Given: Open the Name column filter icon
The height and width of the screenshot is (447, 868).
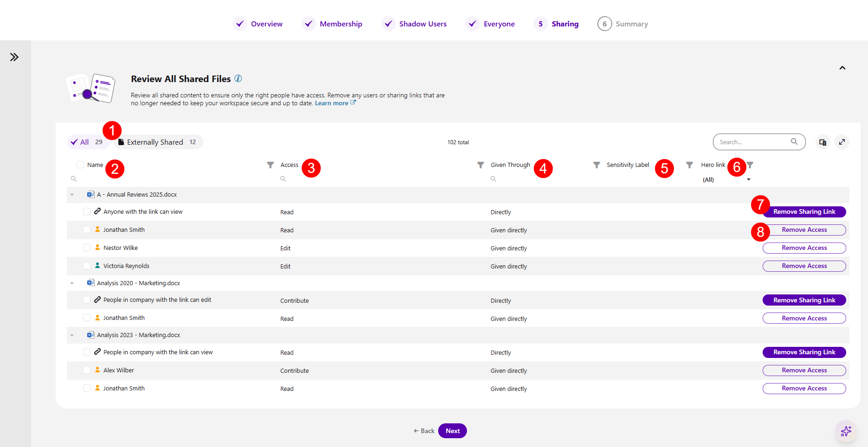Looking at the screenshot, I should (x=270, y=165).
